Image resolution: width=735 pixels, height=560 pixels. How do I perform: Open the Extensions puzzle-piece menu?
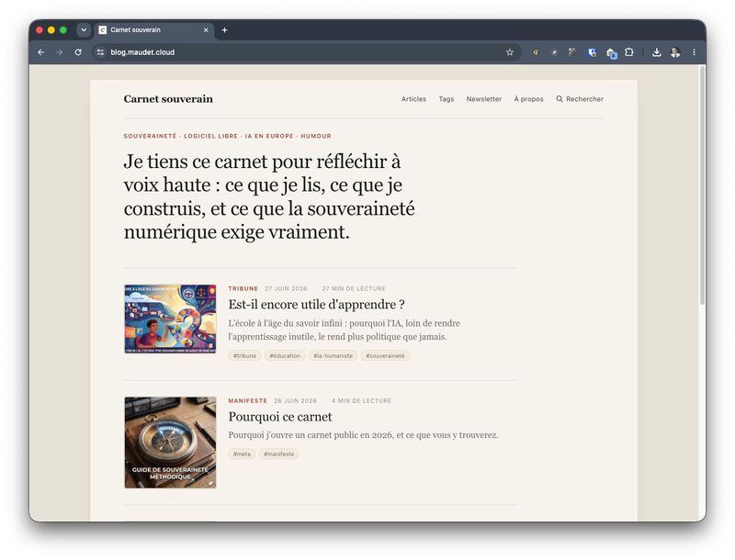(x=629, y=52)
